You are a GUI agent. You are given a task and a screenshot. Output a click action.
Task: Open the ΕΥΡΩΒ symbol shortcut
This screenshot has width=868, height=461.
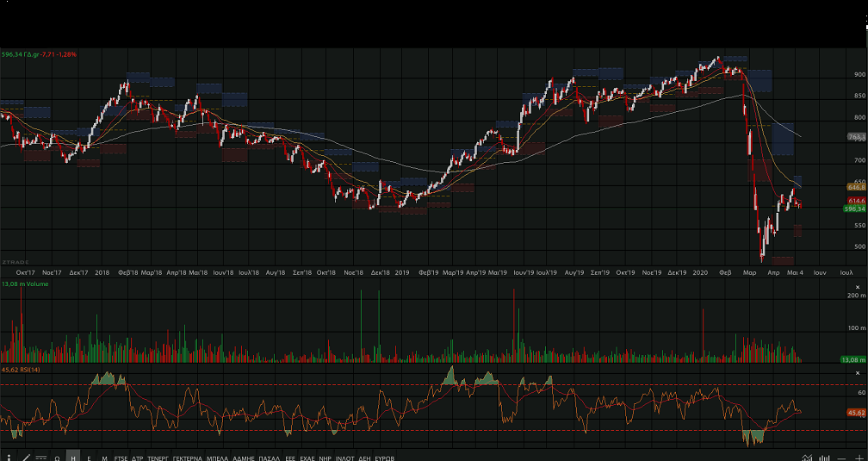[383, 458]
